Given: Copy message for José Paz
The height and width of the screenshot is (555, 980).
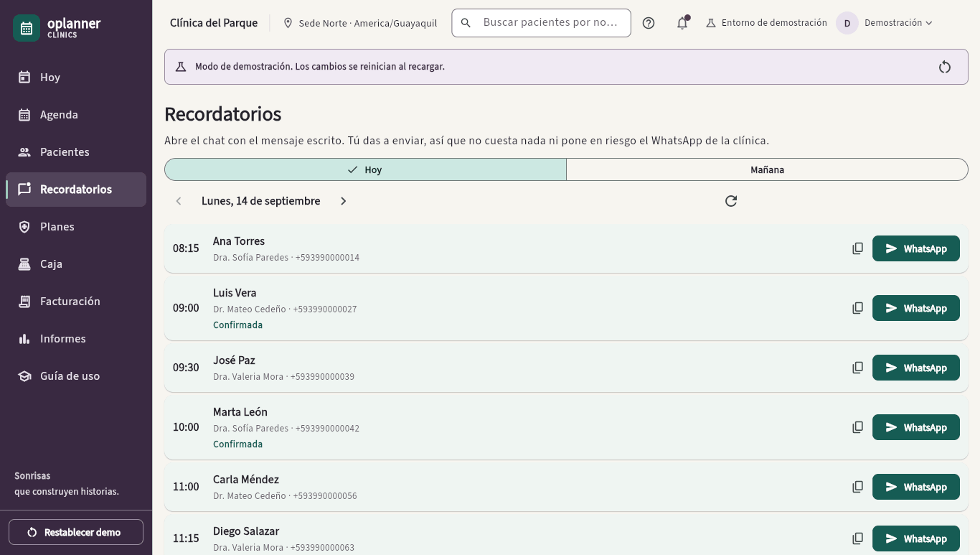Looking at the screenshot, I should tap(857, 368).
